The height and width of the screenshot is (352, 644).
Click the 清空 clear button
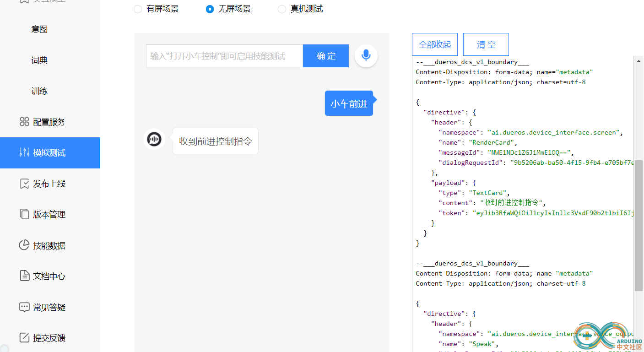tap(486, 44)
